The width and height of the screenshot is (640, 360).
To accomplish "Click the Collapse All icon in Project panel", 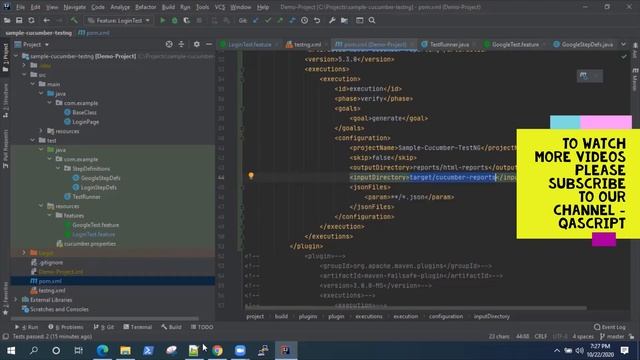I will 181,44.
